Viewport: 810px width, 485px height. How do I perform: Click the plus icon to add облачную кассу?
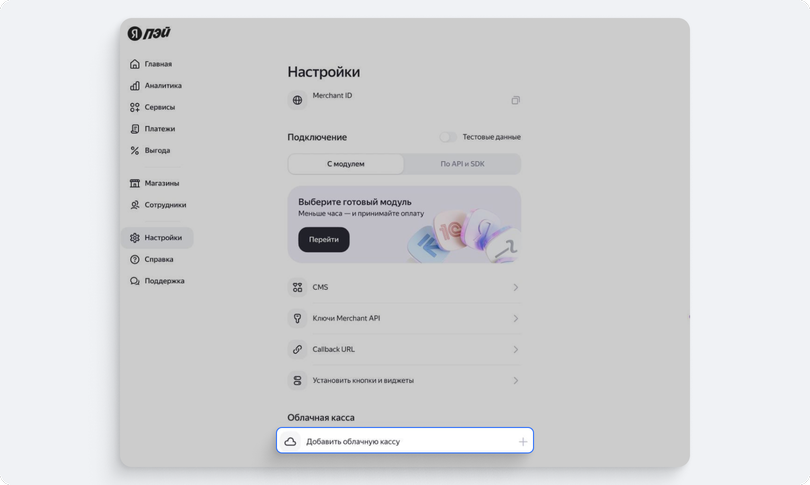click(523, 442)
